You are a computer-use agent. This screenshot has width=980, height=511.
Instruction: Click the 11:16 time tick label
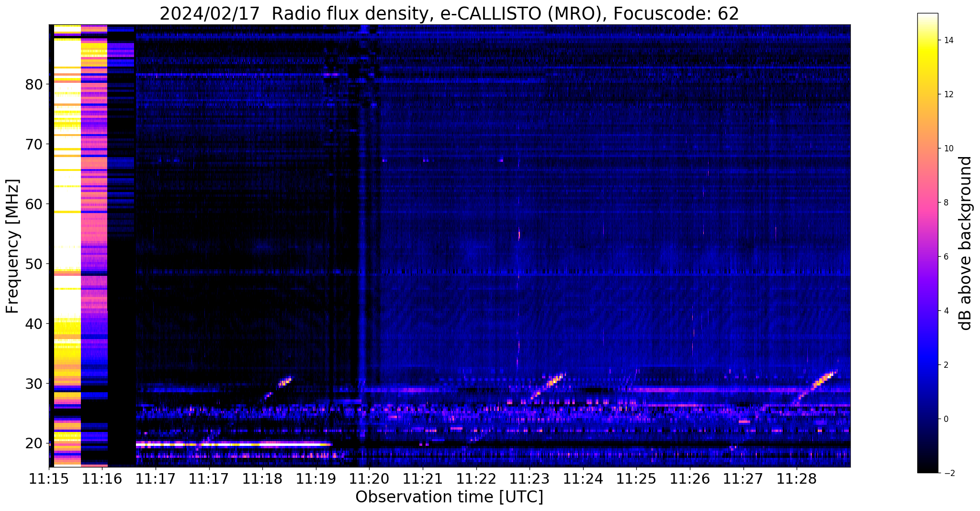coord(102,479)
